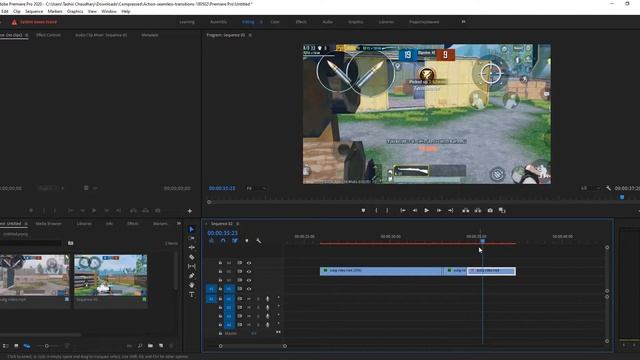The height and width of the screenshot is (360, 640).
Task: Toggle track lock on V1 track
Action: pyautogui.click(x=220, y=289)
